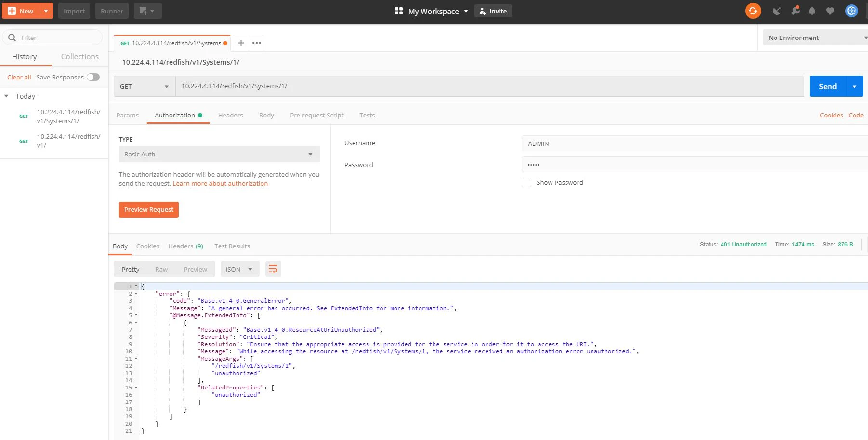Open the new window dropdown icon
868x440 pixels.
pos(147,11)
